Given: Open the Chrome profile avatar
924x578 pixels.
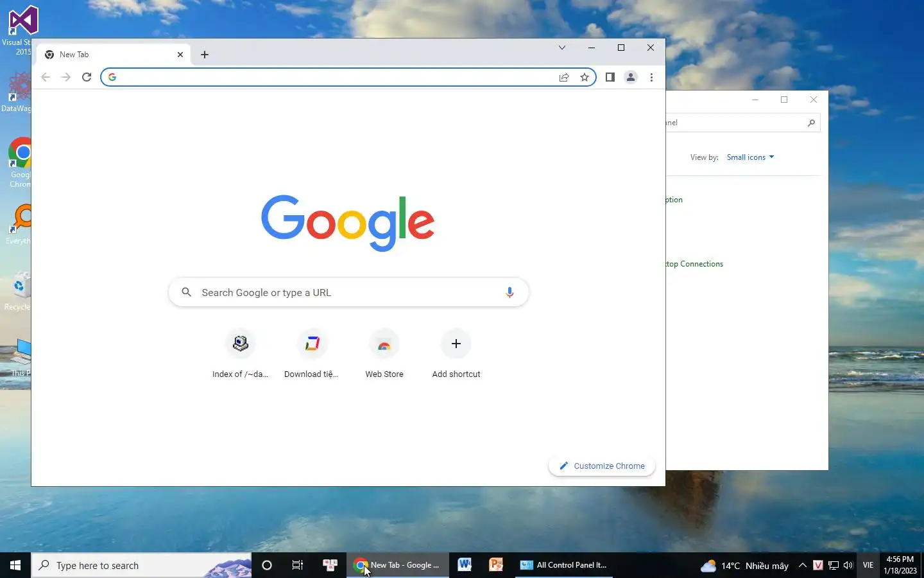Looking at the screenshot, I should click(631, 77).
